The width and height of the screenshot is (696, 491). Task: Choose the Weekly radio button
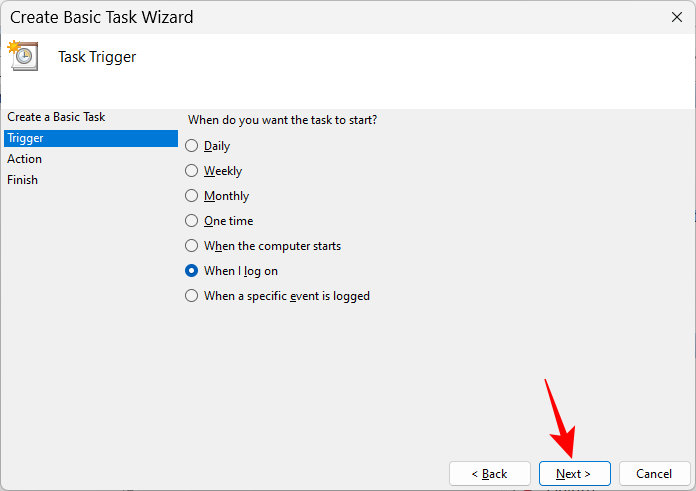pyautogui.click(x=192, y=171)
